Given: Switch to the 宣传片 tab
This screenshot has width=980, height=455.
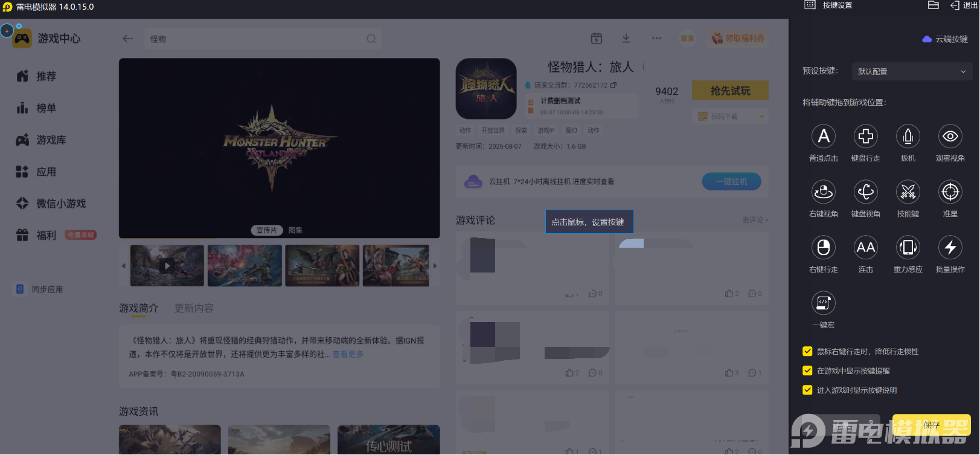Looking at the screenshot, I should pyautogui.click(x=266, y=230).
